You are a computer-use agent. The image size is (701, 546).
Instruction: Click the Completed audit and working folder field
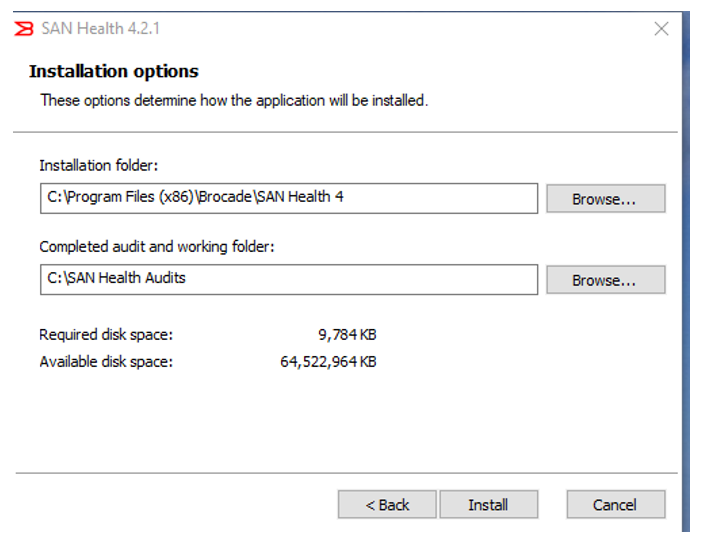pos(289,279)
